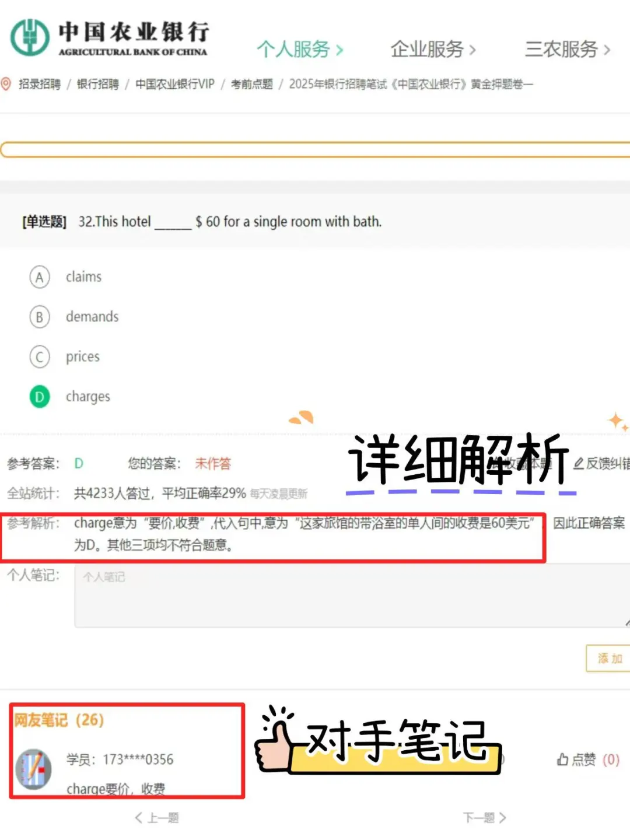Open the 2025年银行招聘笔试 黄金押题卷一 breadcrumb

click(411, 85)
